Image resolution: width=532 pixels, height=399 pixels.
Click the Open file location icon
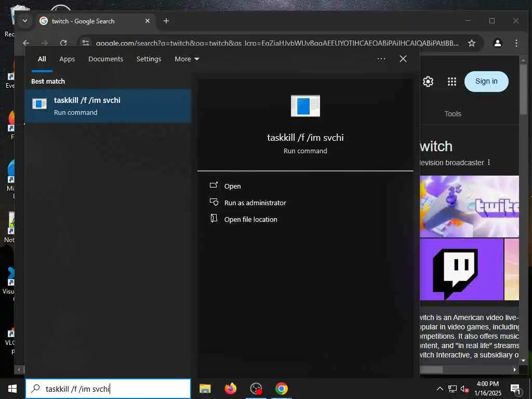(x=214, y=218)
